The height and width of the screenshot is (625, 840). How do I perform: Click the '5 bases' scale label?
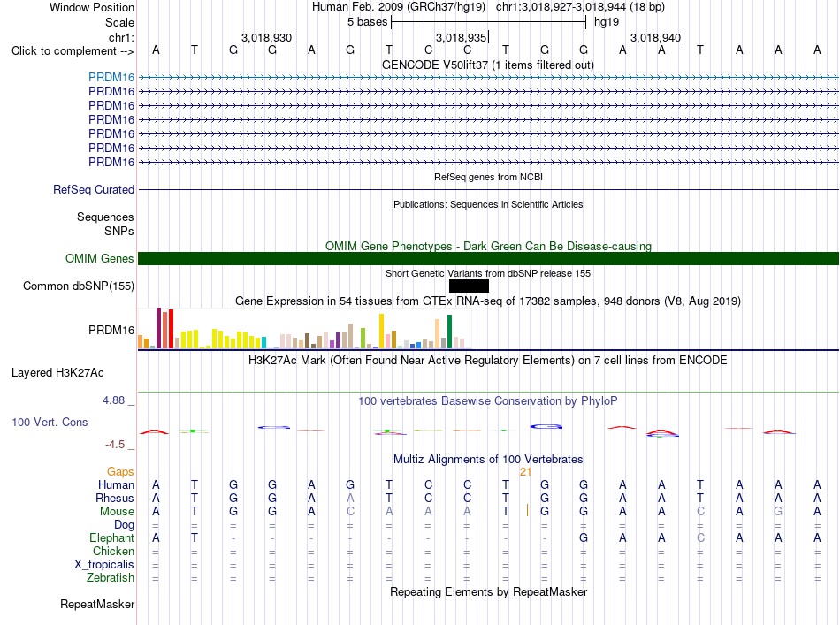(x=367, y=22)
